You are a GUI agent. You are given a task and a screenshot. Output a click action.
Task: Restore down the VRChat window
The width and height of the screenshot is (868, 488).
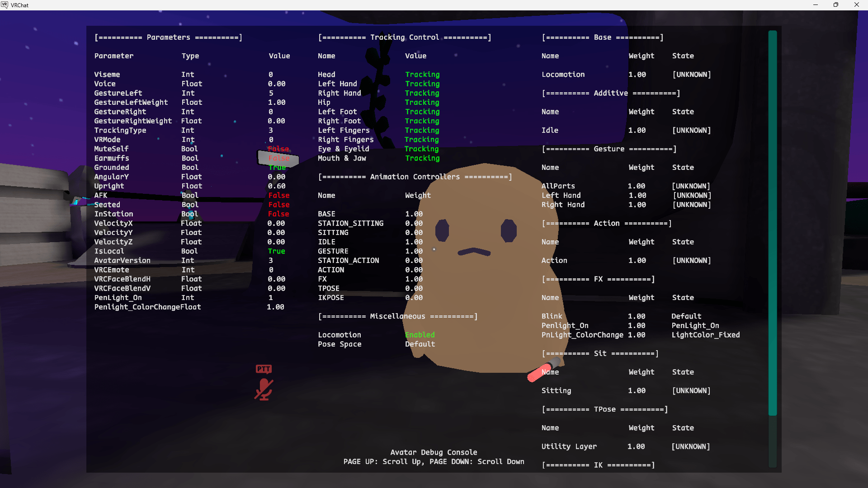click(835, 5)
